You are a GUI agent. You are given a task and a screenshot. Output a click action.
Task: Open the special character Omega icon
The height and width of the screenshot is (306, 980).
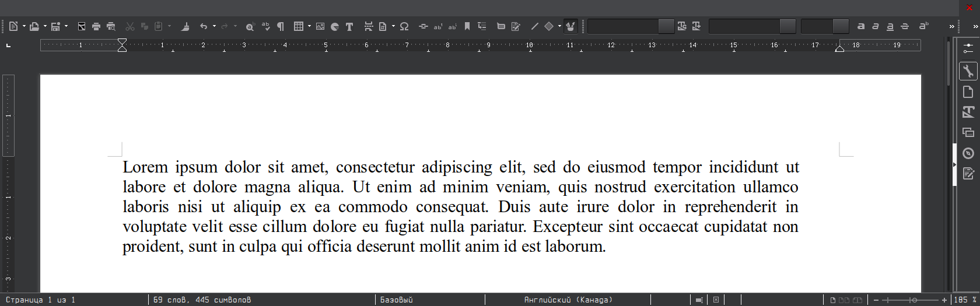(x=404, y=26)
